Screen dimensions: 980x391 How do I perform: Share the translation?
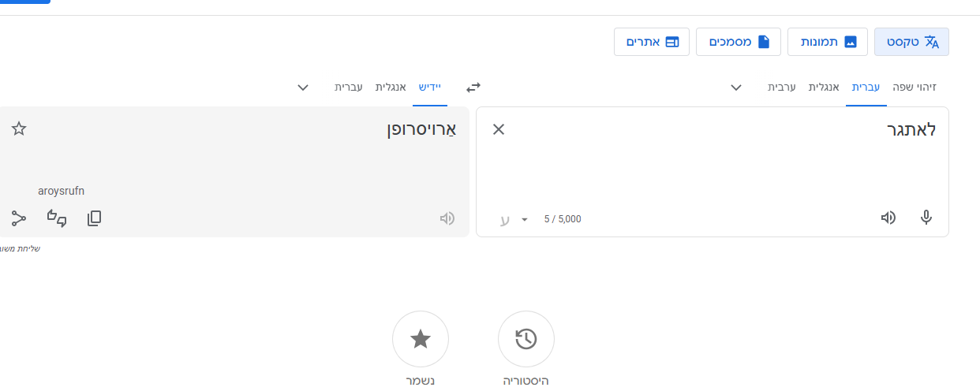[x=19, y=218]
